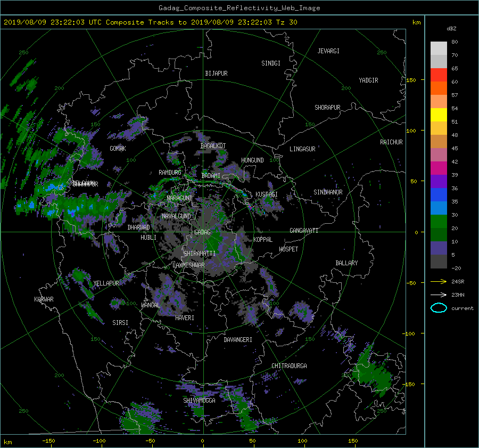This screenshot has height=448, width=479.
Task: Click the 23MN white arrow legend icon
Action: [439, 295]
